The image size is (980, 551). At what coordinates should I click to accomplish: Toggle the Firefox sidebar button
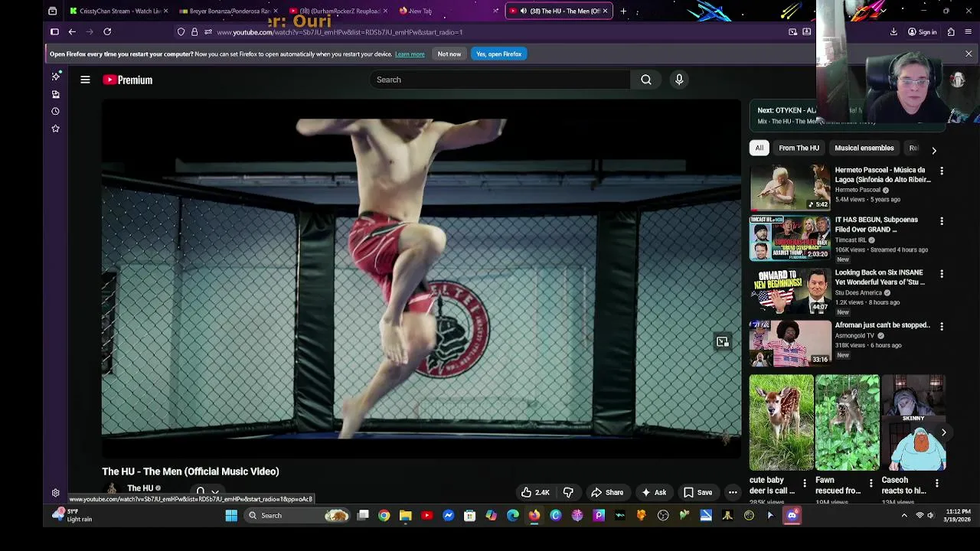(54, 32)
